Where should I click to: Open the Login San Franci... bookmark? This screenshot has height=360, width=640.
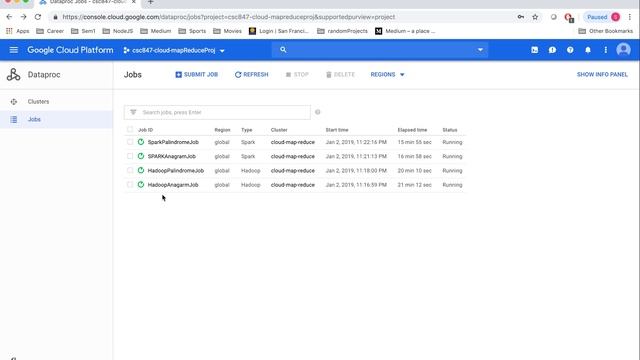click(x=279, y=31)
